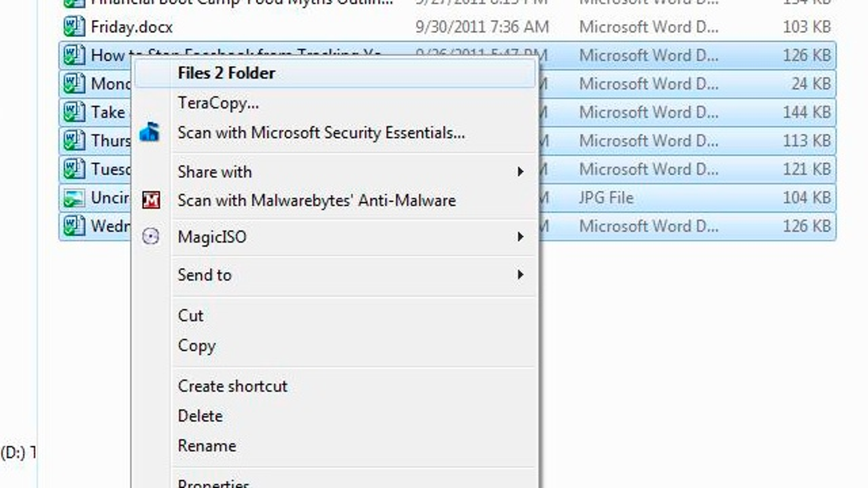This screenshot has height=488, width=868.
Task: Click the Word icon of the Tuesd file
Action: (x=74, y=169)
